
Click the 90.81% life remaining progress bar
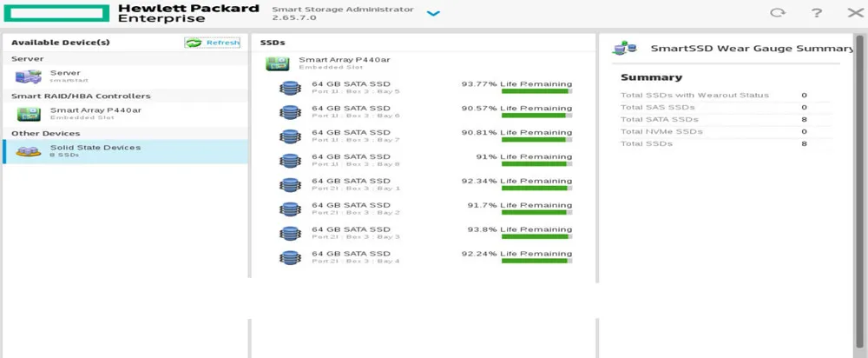point(537,140)
